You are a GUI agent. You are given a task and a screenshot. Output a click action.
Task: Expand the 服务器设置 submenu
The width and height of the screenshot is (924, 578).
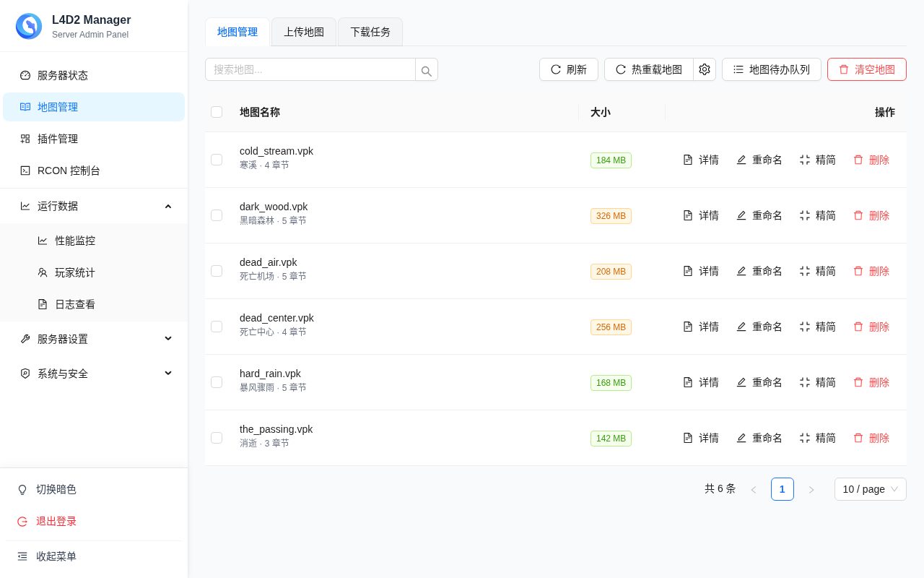tap(94, 339)
